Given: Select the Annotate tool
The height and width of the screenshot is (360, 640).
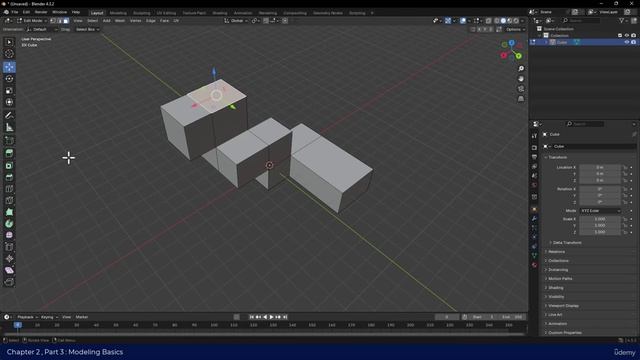Looking at the screenshot, I should 9,116.
